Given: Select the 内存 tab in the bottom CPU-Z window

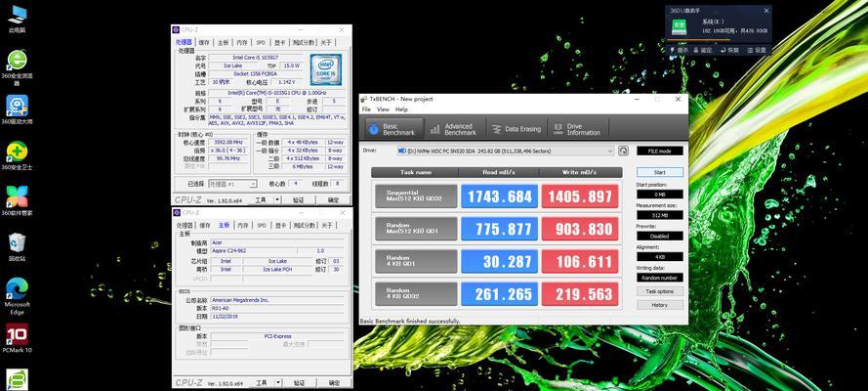Looking at the screenshot, I should coord(242,226).
